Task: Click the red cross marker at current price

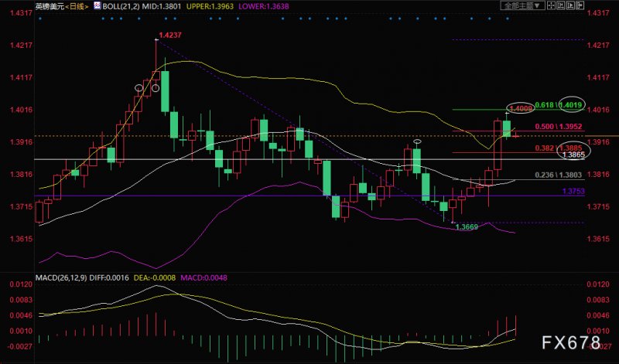Action: click(x=515, y=136)
